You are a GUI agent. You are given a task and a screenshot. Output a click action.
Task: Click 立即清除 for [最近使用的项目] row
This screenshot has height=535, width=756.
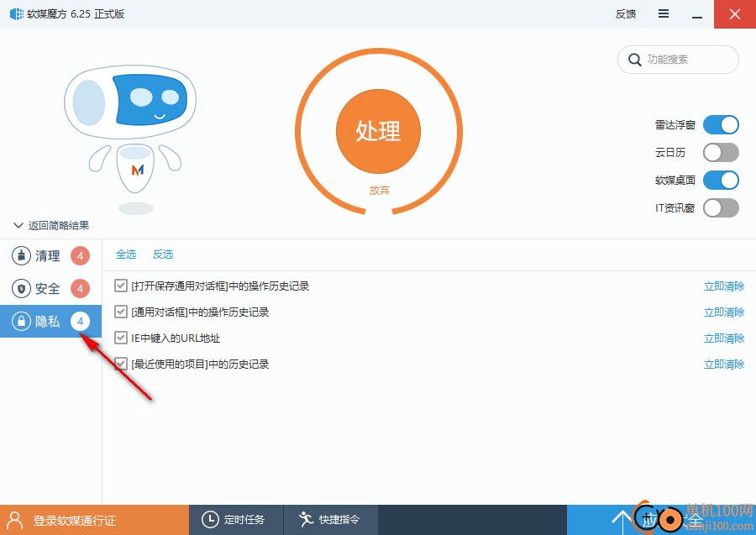point(724,365)
